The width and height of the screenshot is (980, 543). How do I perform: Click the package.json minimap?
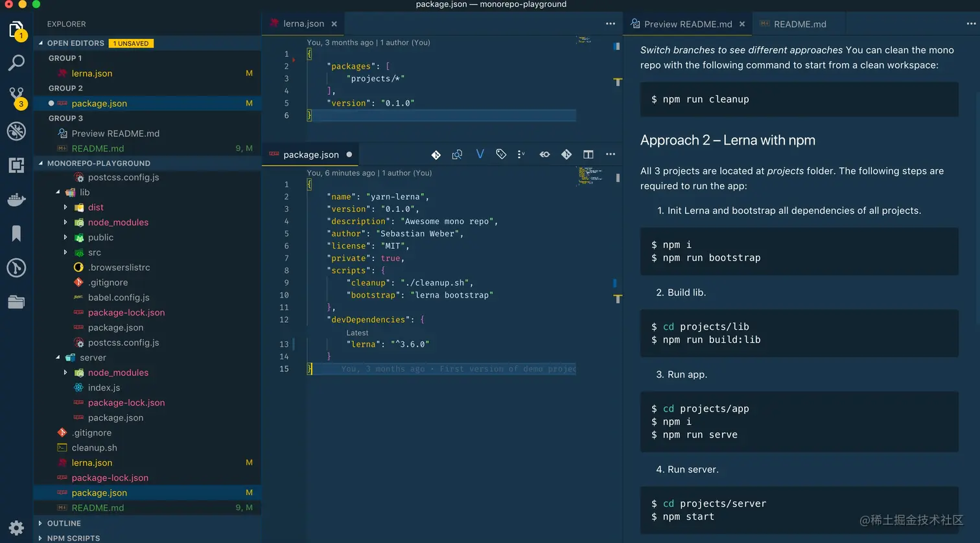point(590,176)
